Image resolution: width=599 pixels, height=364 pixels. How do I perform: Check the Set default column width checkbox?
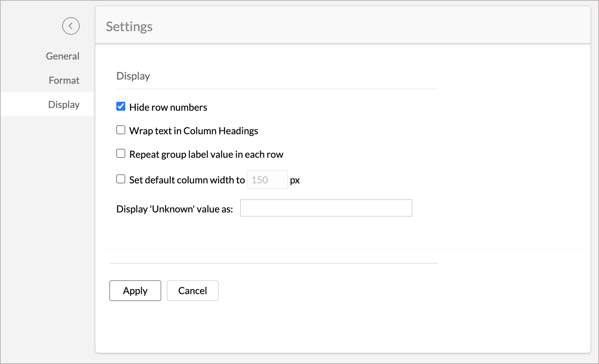pos(121,179)
